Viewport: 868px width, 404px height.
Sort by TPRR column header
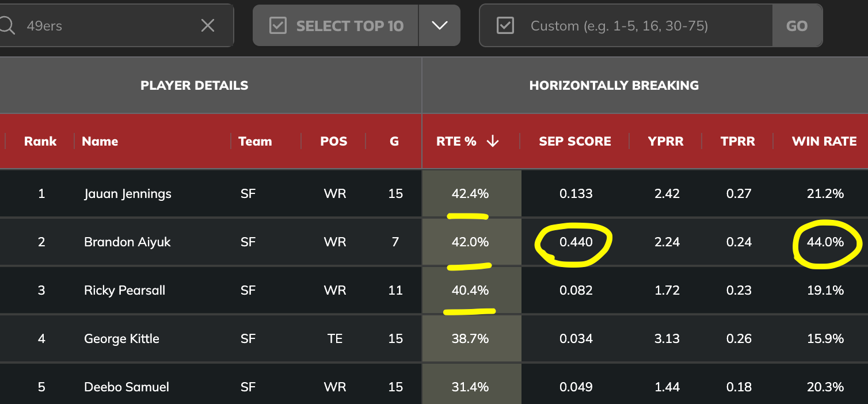(x=738, y=142)
